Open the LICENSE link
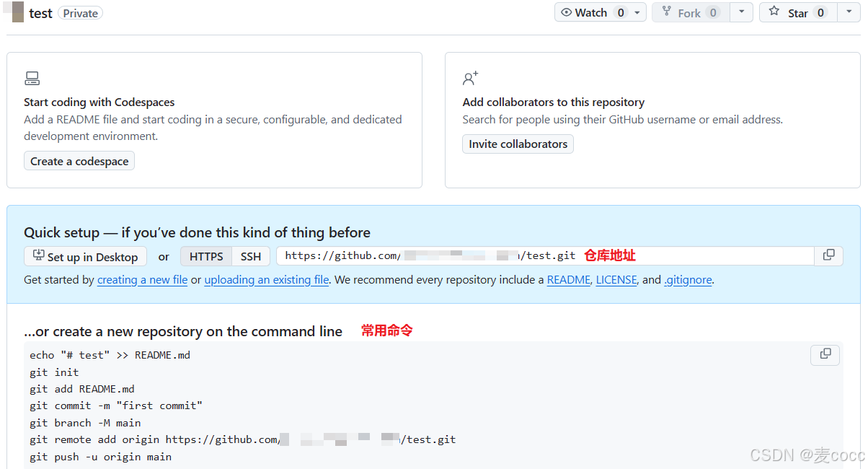 (616, 280)
